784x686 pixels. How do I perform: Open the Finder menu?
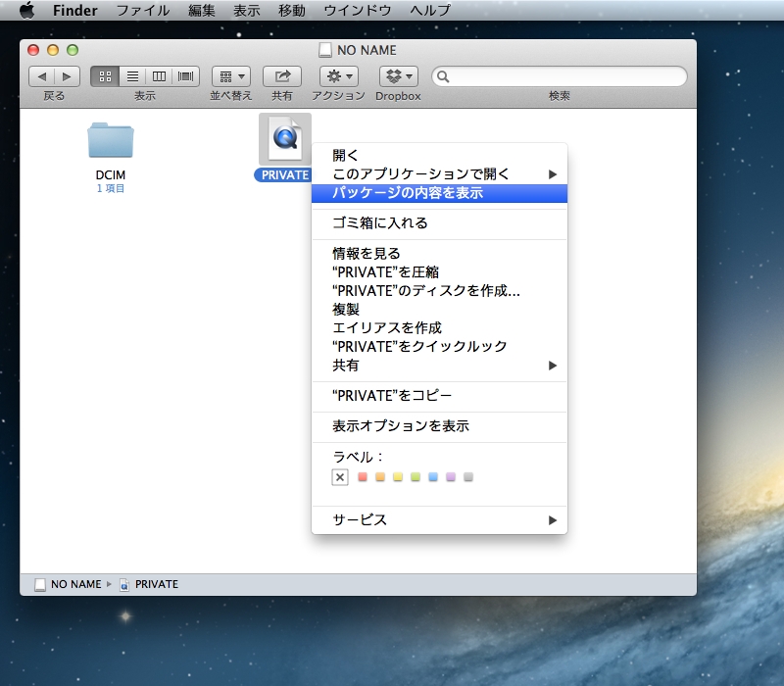(x=75, y=10)
